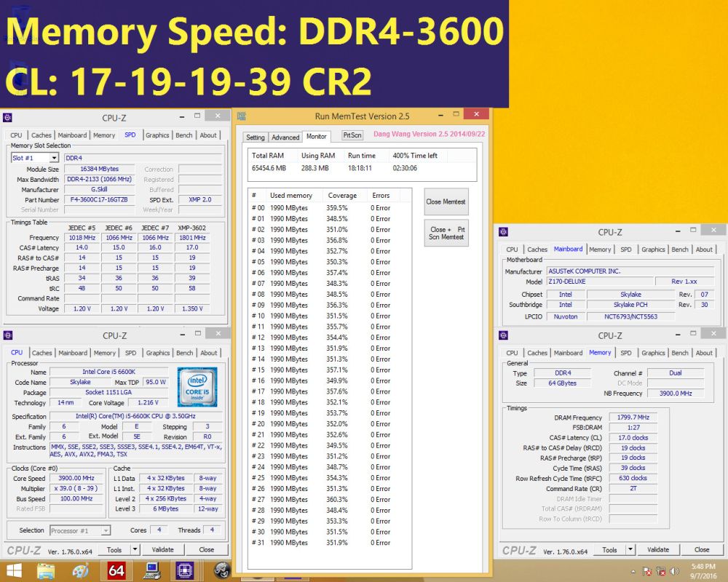Switch MemTest to the Setting tab
The image size is (728, 582).
point(256,136)
